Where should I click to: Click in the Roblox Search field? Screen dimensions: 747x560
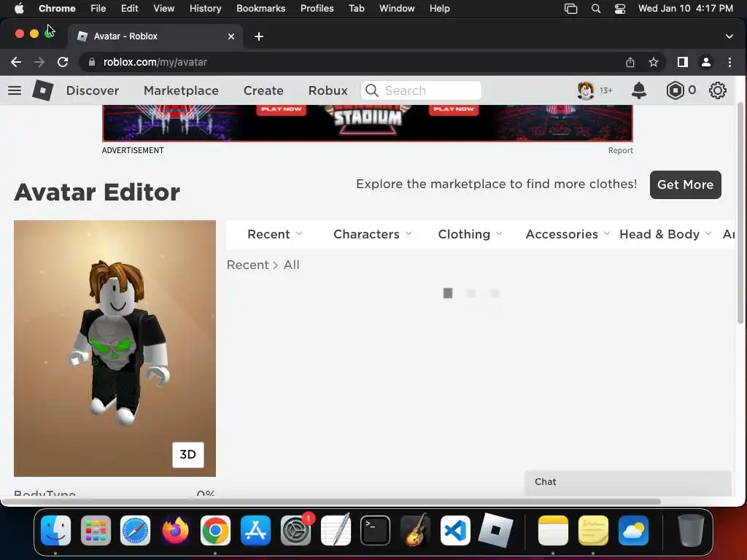(x=421, y=90)
